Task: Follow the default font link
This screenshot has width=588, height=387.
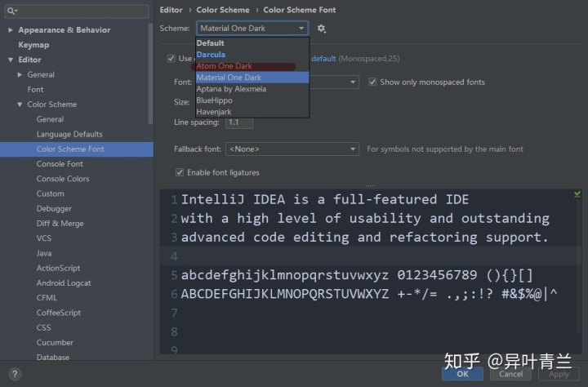Action: point(323,59)
